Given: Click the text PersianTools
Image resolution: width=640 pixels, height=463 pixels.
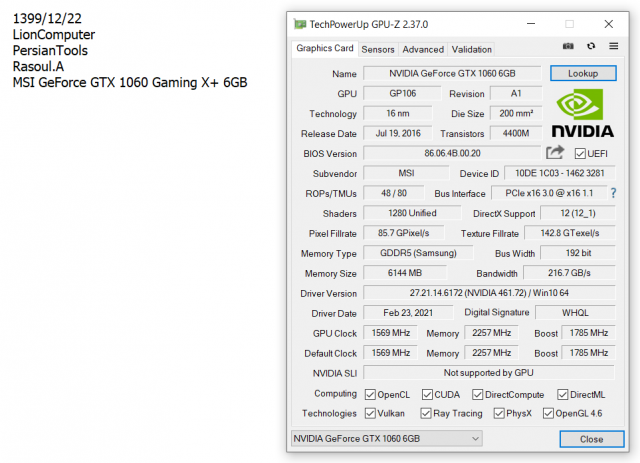Looking at the screenshot, I should [x=50, y=51].
